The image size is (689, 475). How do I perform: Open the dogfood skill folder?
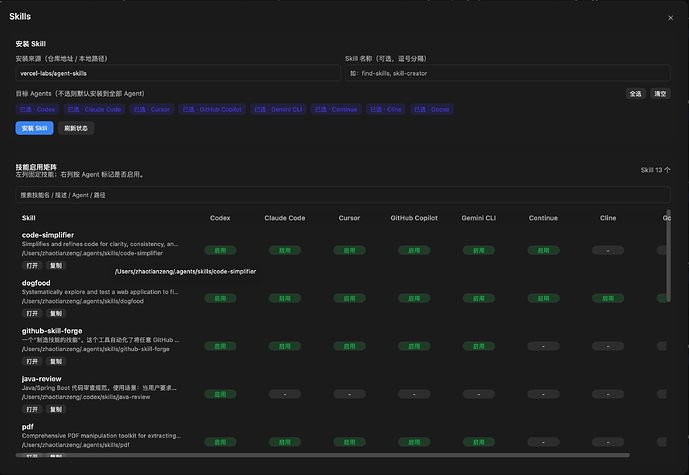click(32, 313)
